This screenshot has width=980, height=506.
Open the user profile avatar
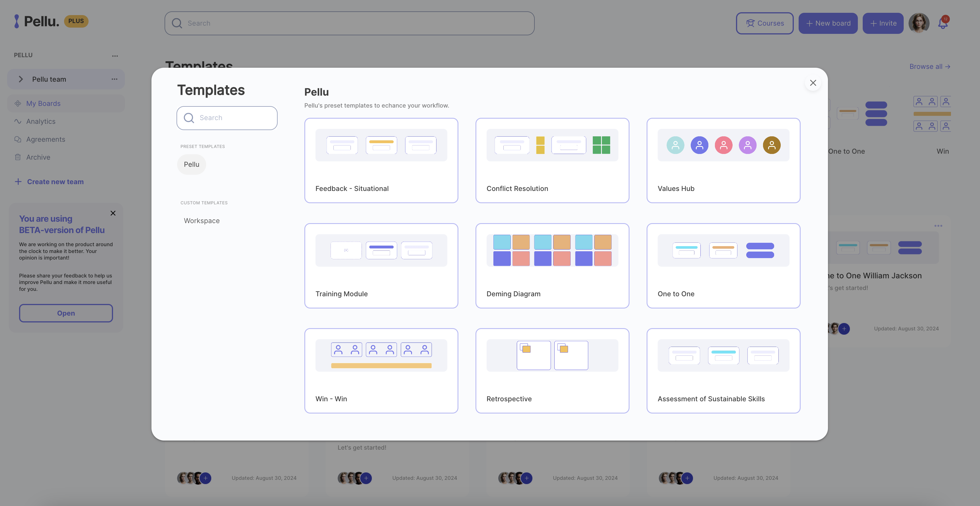[x=919, y=23]
